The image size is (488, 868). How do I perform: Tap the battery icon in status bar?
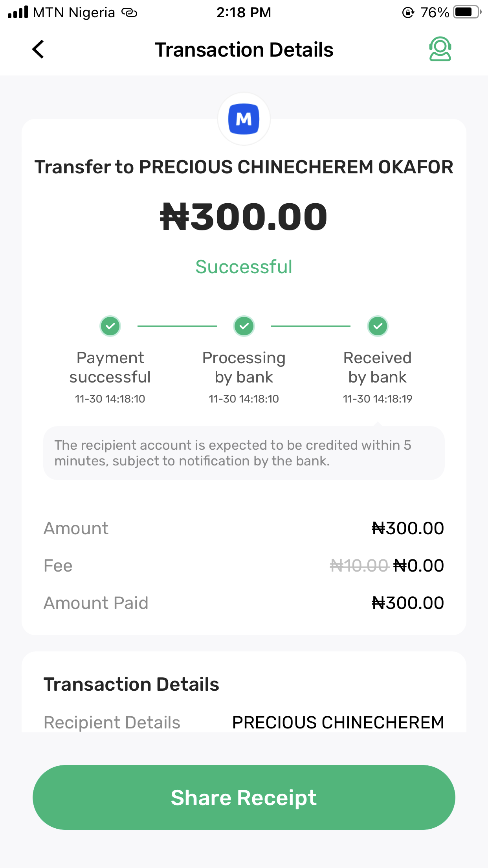click(x=466, y=12)
